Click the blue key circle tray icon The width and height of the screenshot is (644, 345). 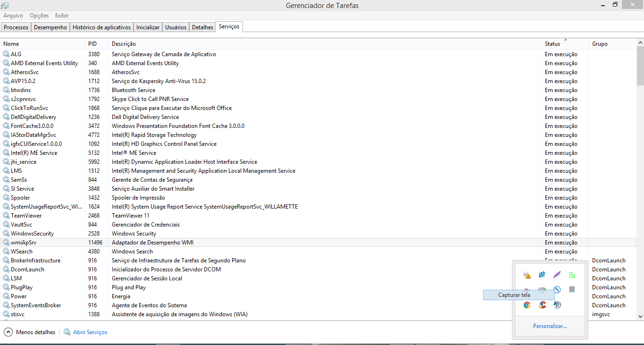coord(557,290)
